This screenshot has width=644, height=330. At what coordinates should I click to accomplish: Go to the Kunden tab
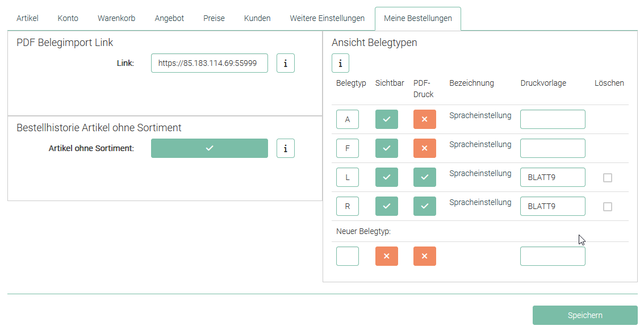click(257, 18)
